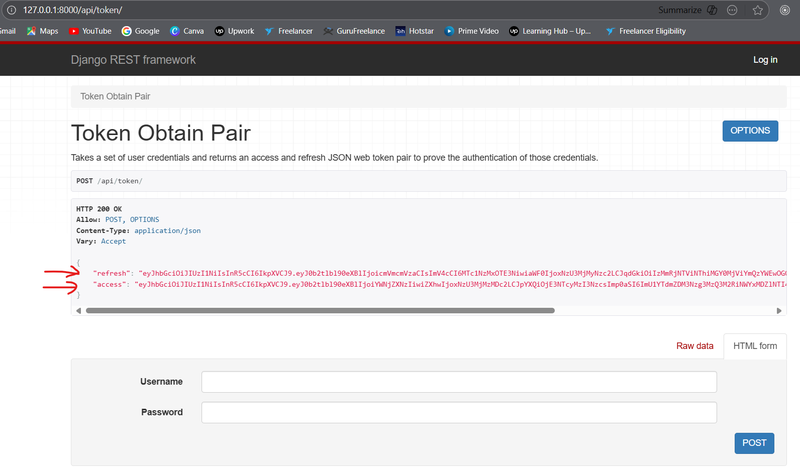The image size is (800, 473).
Task: Click the Token Obtain Pair page heading
Action: (161, 133)
